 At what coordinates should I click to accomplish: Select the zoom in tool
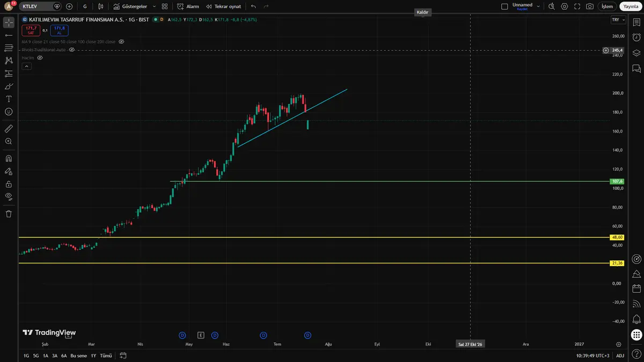tap(9, 142)
